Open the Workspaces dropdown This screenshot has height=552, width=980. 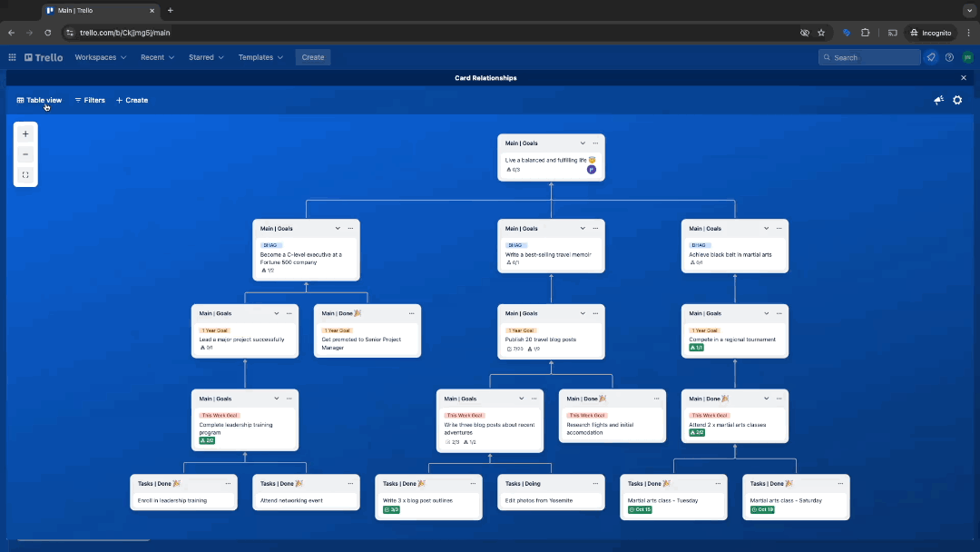click(x=100, y=57)
